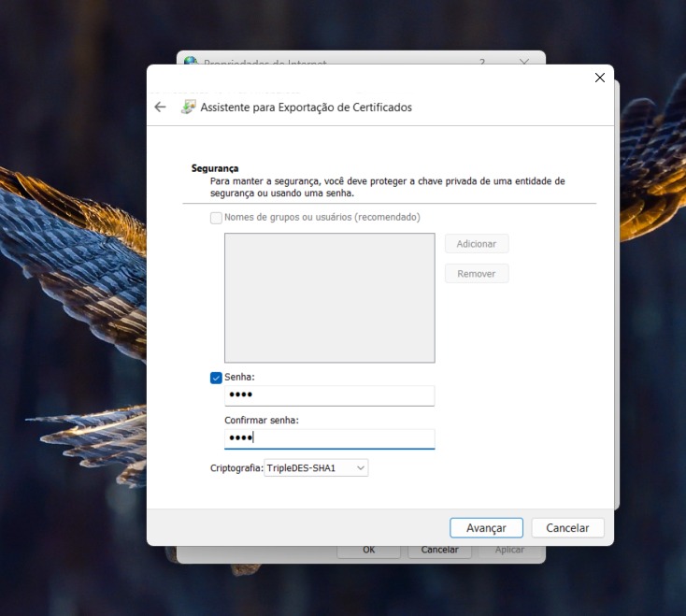Click Cancelar in background Internet properties dialog

click(x=439, y=551)
